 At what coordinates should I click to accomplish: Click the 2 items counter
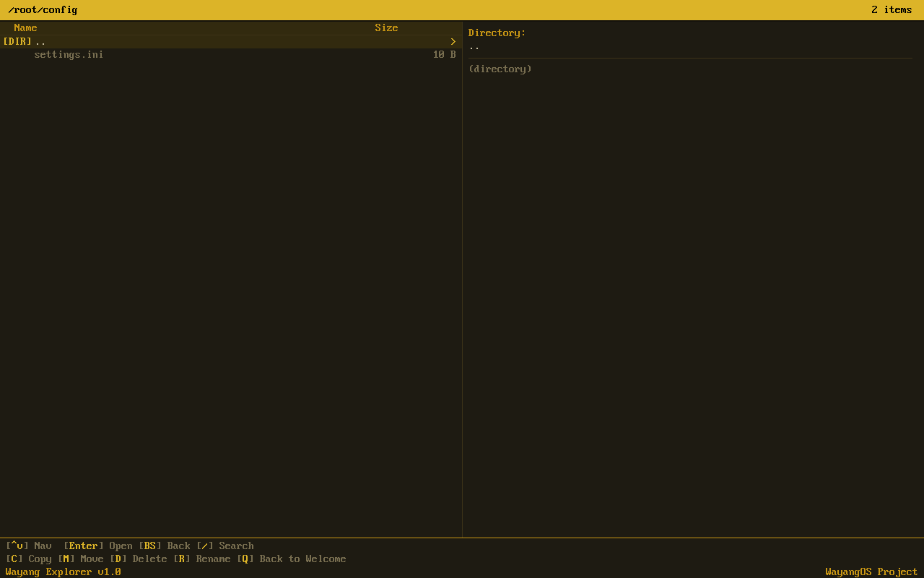(891, 9)
